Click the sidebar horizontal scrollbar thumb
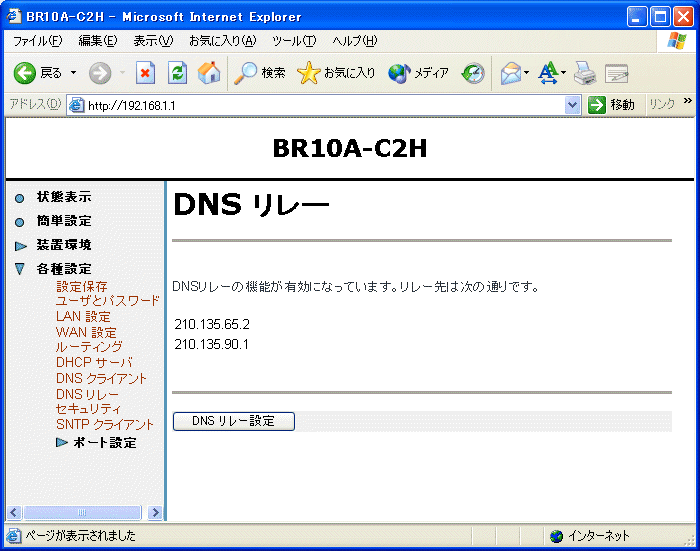 pyautogui.click(x=82, y=512)
